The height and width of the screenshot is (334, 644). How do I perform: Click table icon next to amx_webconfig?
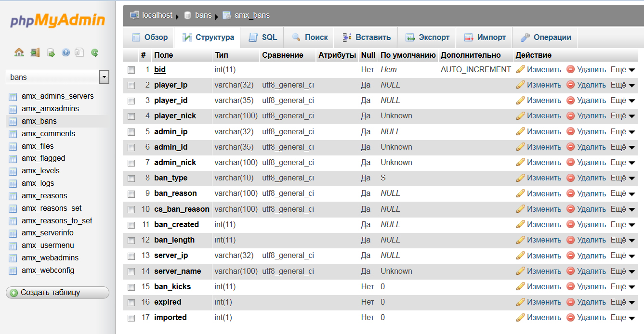[13, 270]
